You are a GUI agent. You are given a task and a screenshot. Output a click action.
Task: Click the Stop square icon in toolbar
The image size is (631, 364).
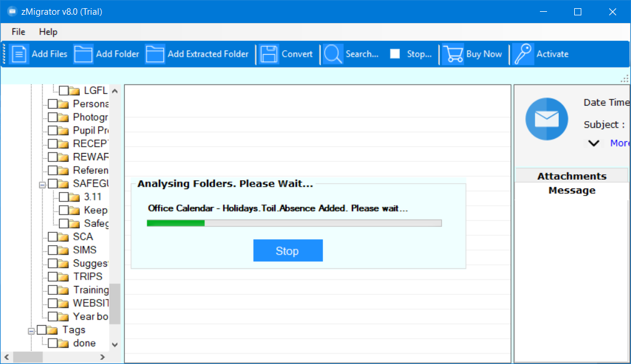pyautogui.click(x=395, y=54)
